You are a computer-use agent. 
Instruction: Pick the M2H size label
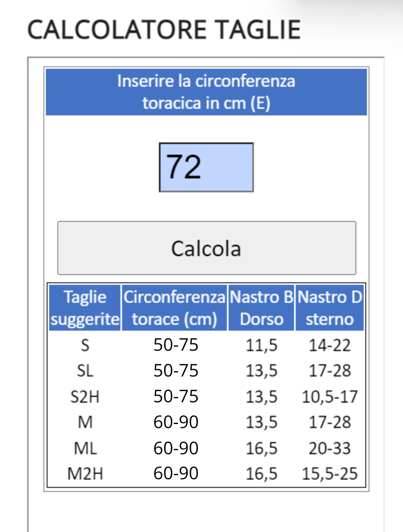(85, 473)
